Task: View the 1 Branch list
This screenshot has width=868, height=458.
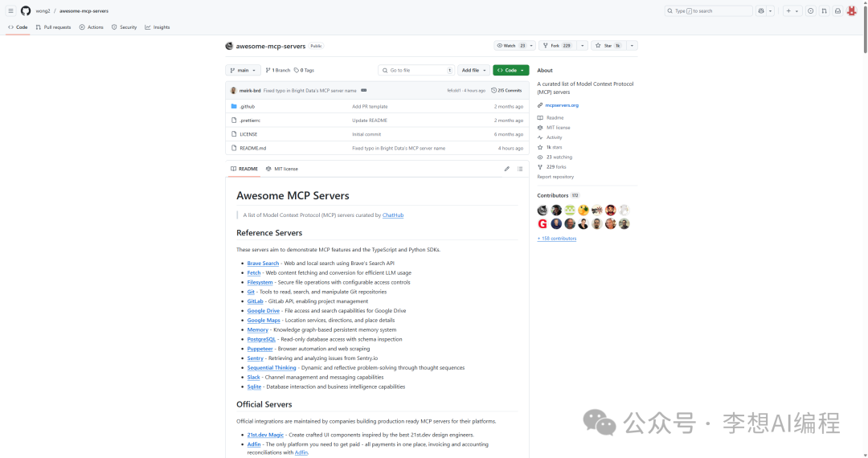Action: coord(278,70)
